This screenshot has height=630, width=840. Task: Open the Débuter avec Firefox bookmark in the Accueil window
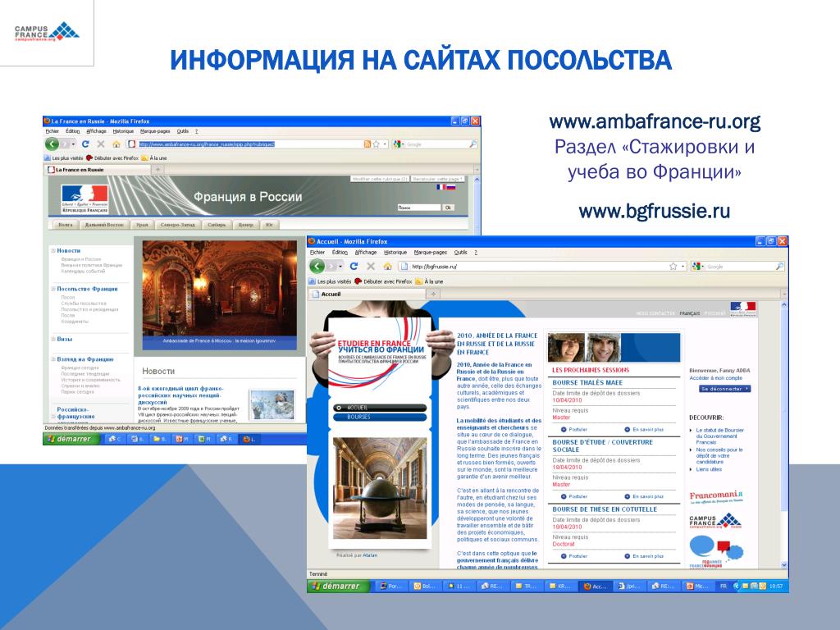tap(384, 281)
